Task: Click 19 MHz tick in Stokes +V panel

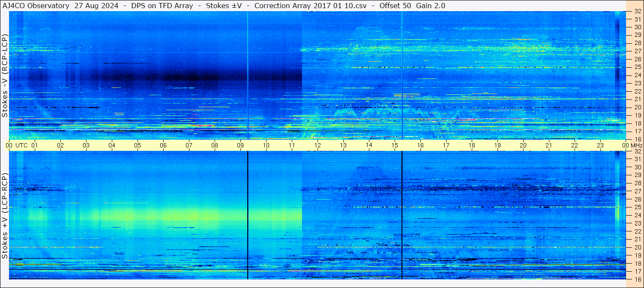Action: pyautogui.click(x=637, y=255)
